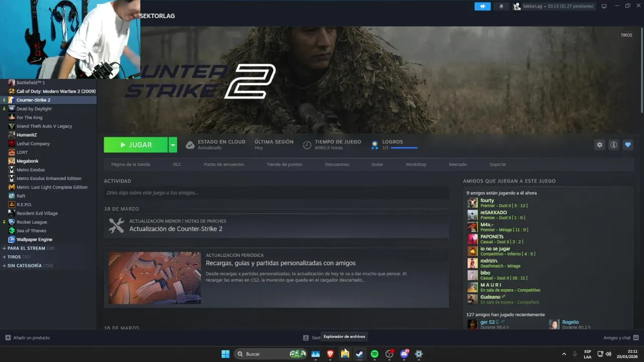644x362 pixels.
Task: Open the Soporte tab
Action: tap(498, 164)
